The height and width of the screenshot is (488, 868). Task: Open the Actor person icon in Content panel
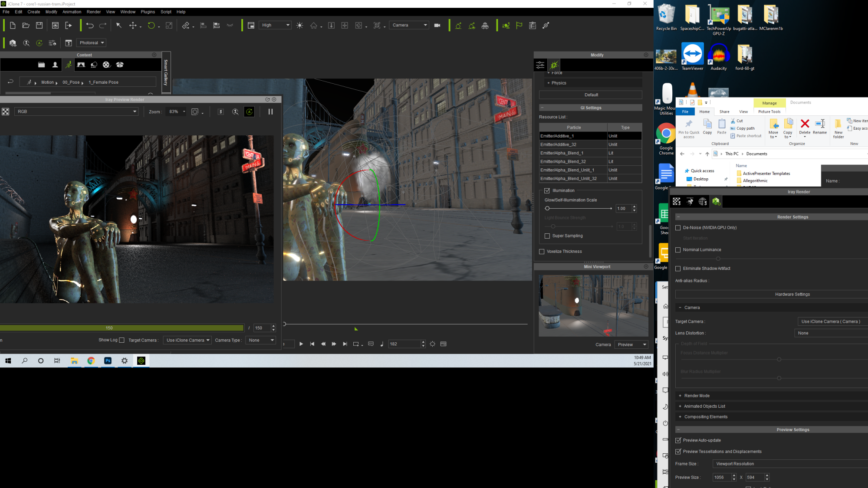[x=55, y=65]
